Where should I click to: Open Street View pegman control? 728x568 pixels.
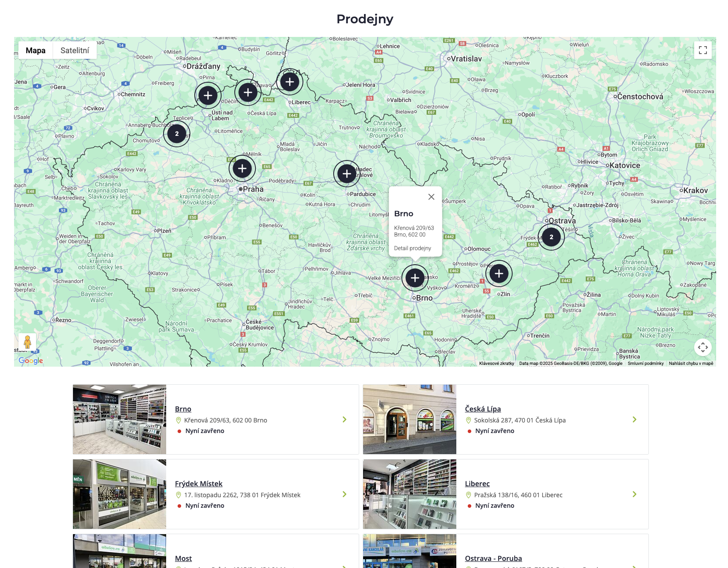point(27,342)
